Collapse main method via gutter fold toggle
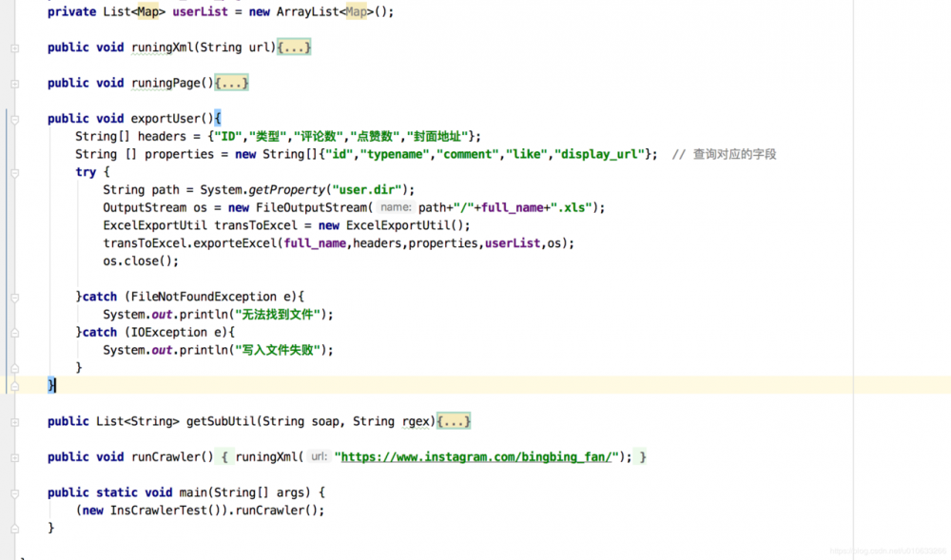 click(x=14, y=493)
